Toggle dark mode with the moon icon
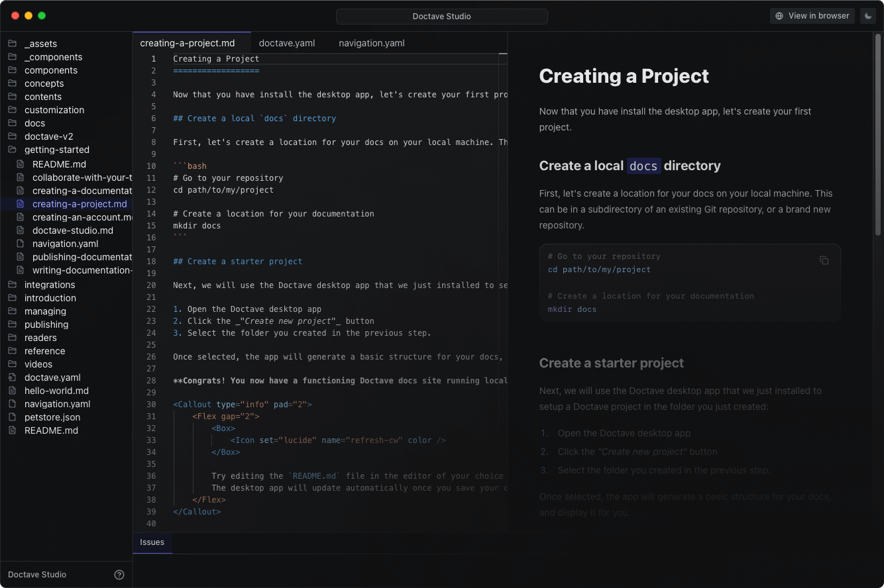This screenshot has width=884, height=588. [867, 16]
